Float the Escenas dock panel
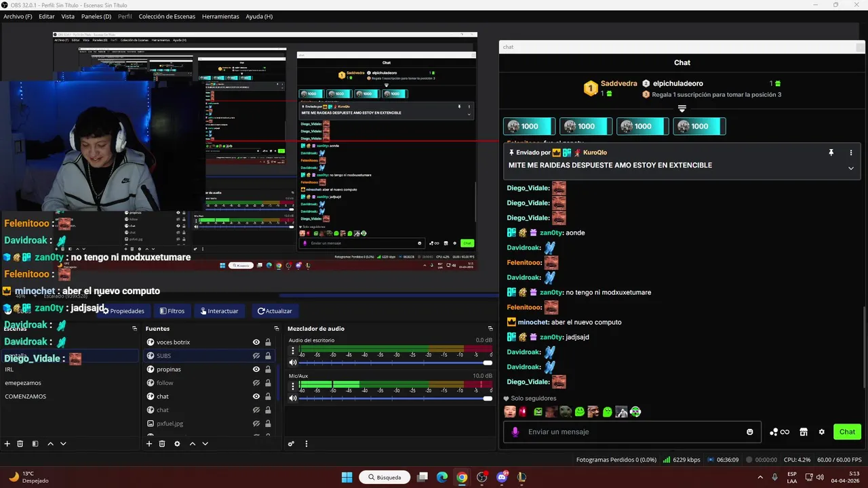 click(134, 328)
